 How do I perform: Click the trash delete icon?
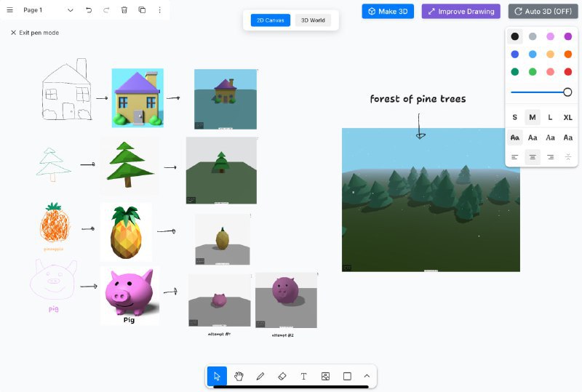124,10
